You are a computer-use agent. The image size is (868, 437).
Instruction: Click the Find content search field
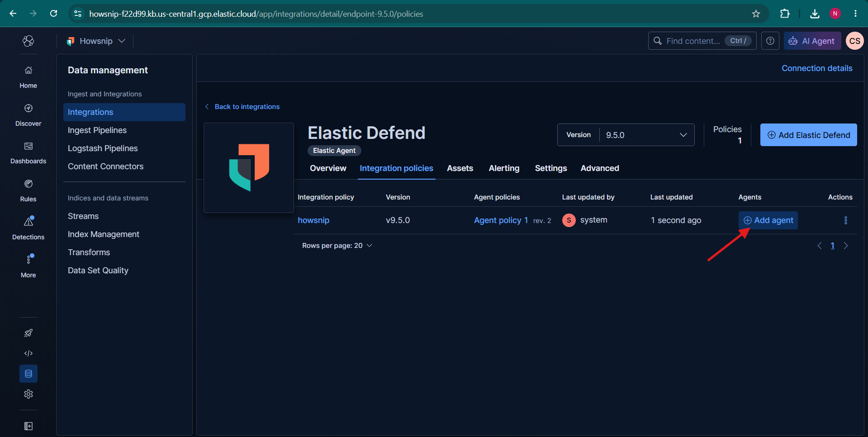702,41
